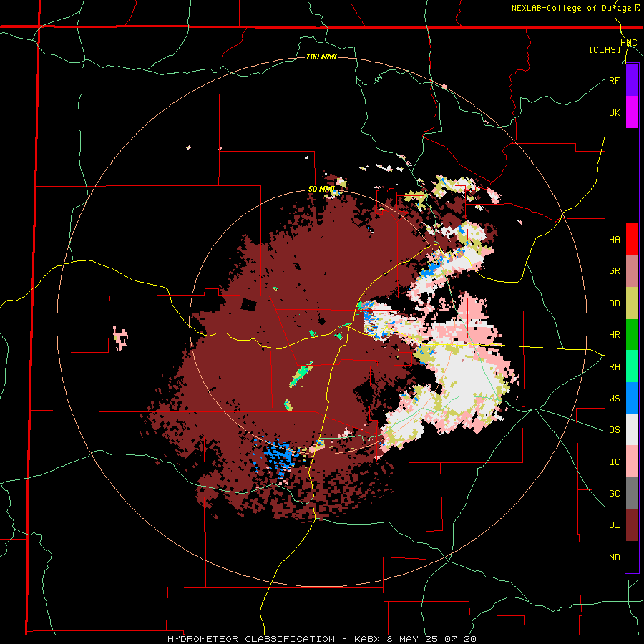Click the HA red legend swatch
The height and width of the screenshot is (644, 644).
click(632, 239)
